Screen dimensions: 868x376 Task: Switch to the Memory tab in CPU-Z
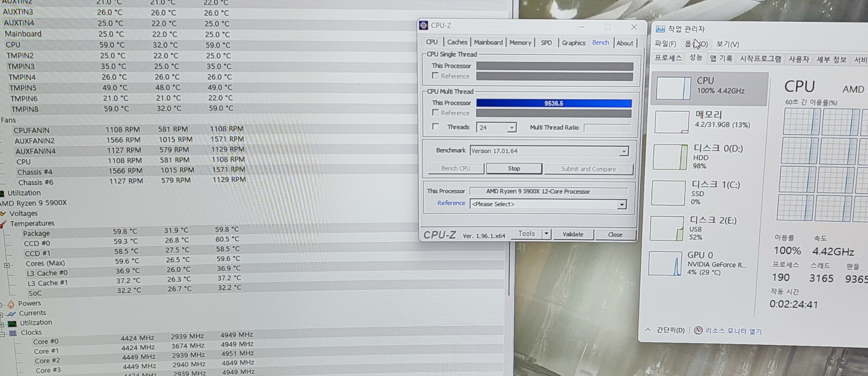point(520,43)
